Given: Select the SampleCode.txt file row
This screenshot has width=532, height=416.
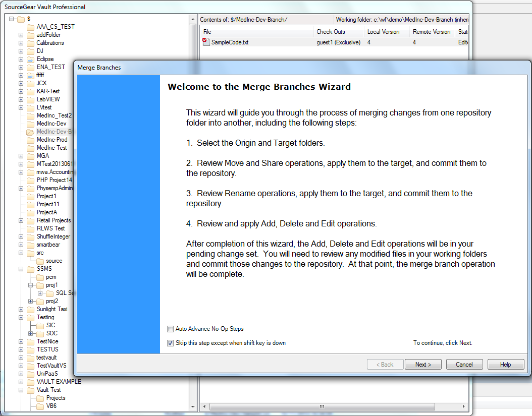Looking at the screenshot, I should click(335, 42).
